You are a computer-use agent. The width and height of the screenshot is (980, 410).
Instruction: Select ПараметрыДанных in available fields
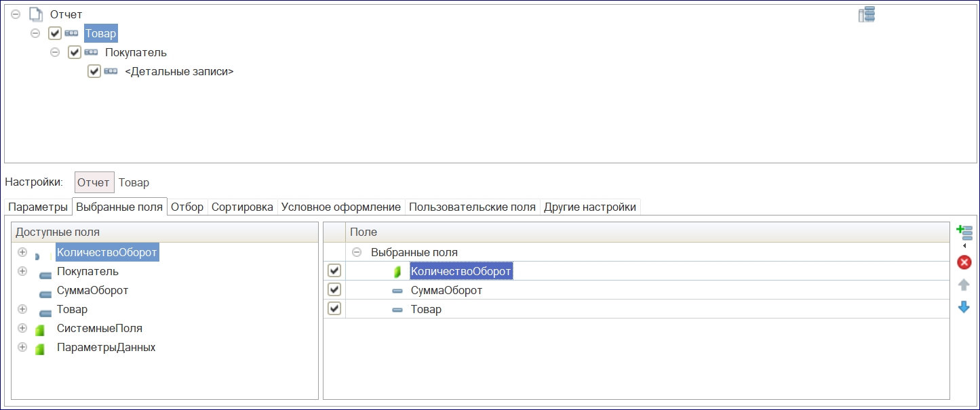coord(106,347)
